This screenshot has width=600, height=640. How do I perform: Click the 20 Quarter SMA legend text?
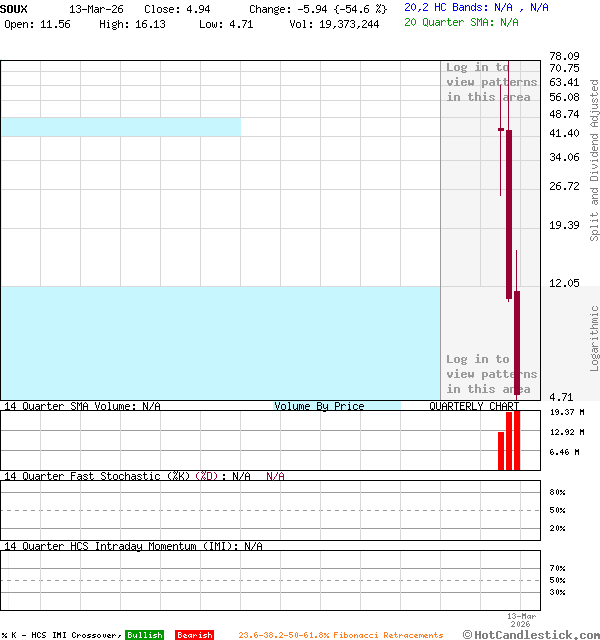click(461, 22)
